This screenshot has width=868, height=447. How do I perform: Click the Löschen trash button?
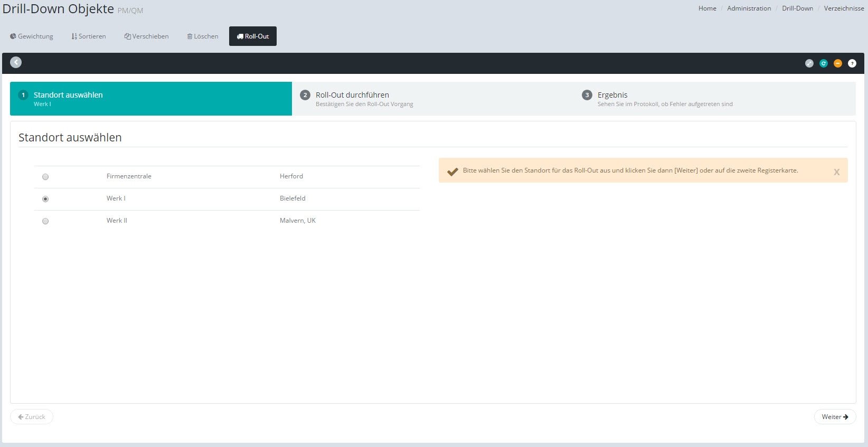coord(203,36)
